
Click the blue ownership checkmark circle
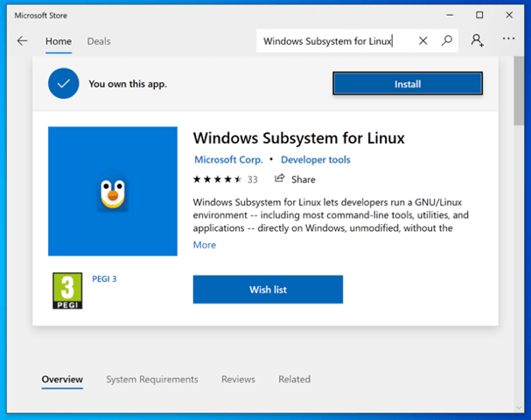click(62, 84)
